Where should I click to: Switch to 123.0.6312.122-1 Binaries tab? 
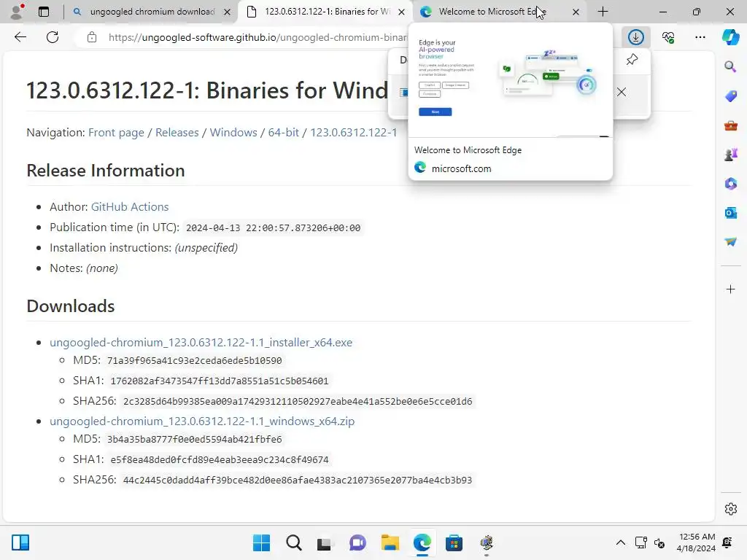click(326, 12)
